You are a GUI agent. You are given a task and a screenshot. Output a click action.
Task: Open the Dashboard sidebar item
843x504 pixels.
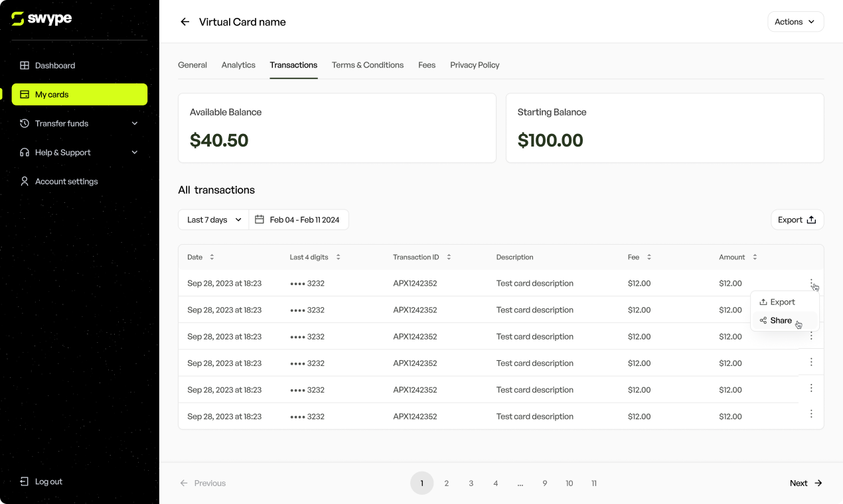point(80,66)
